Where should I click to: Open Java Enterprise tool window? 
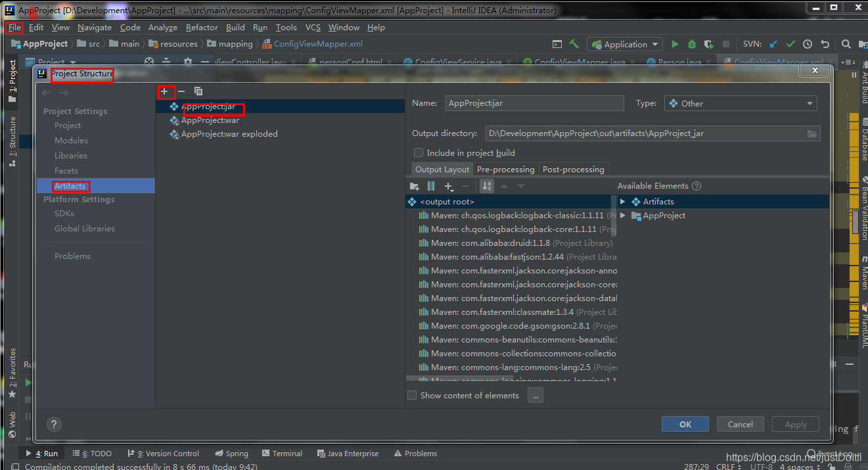pyautogui.click(x=348, y=454)
